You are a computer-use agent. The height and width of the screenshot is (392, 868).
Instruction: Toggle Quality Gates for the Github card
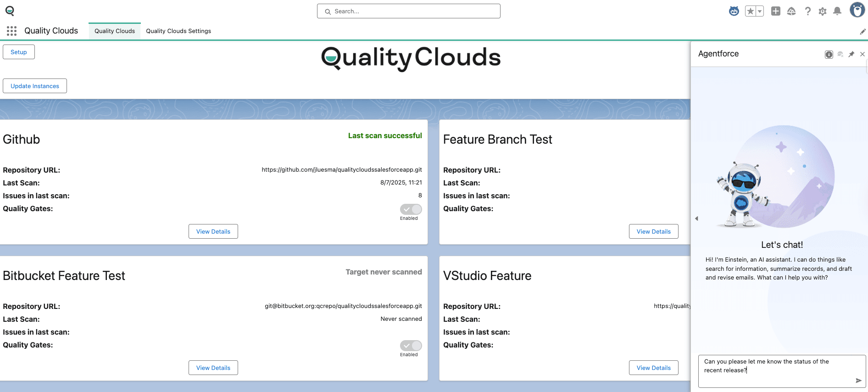tap(411, 209)
